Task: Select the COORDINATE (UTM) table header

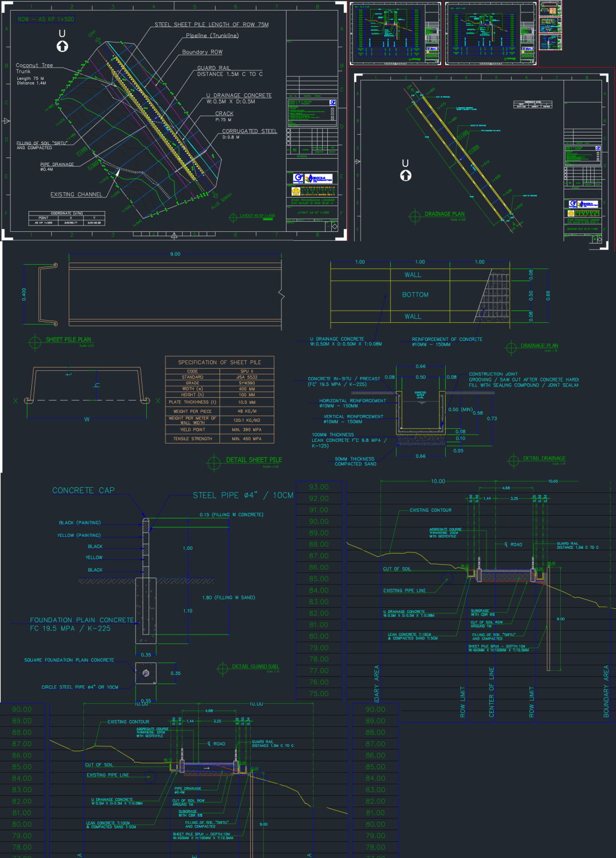Action: pyautogui.click(x=66, y=213)
